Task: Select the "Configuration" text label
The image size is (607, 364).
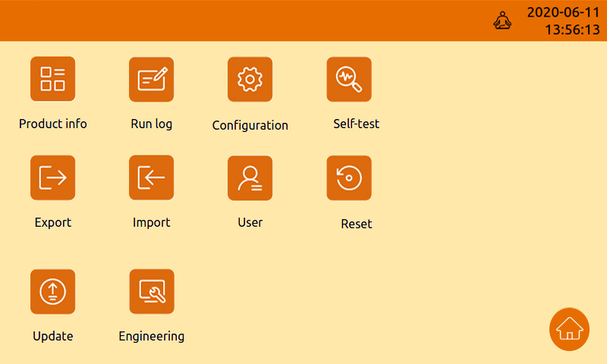Action: [250, 125]
